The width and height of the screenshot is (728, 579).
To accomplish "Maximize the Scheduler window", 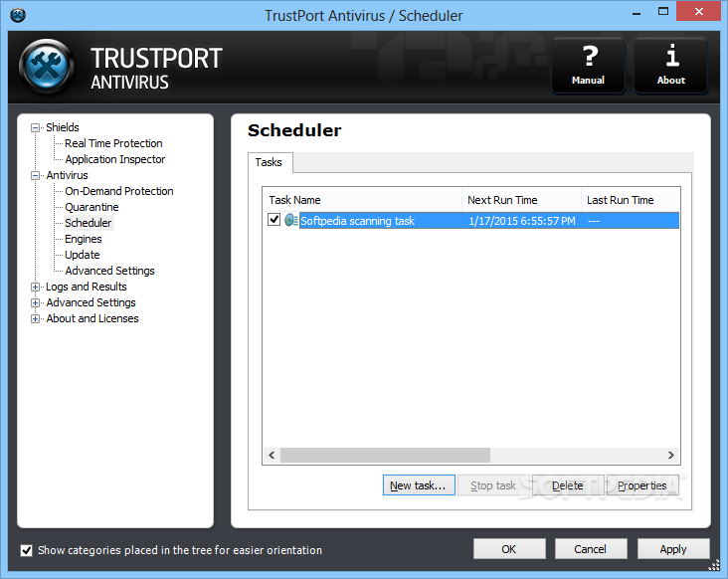I will click(663, 12).
